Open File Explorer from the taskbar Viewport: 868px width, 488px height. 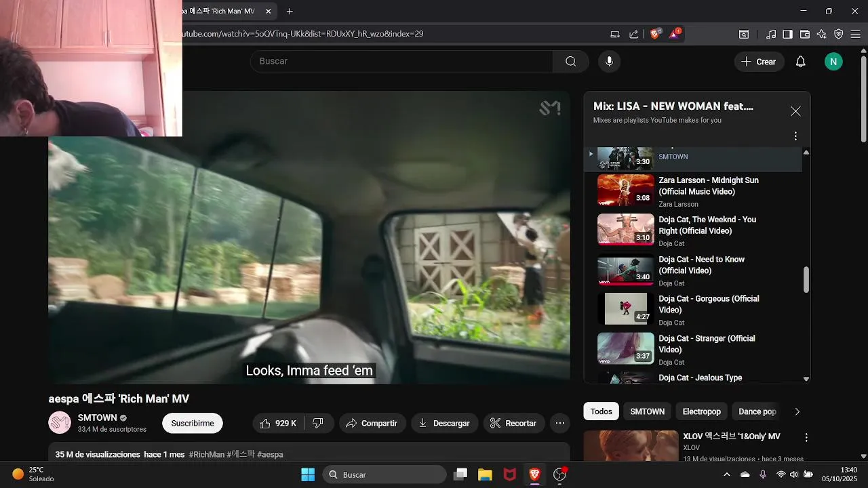pos(485,474)
